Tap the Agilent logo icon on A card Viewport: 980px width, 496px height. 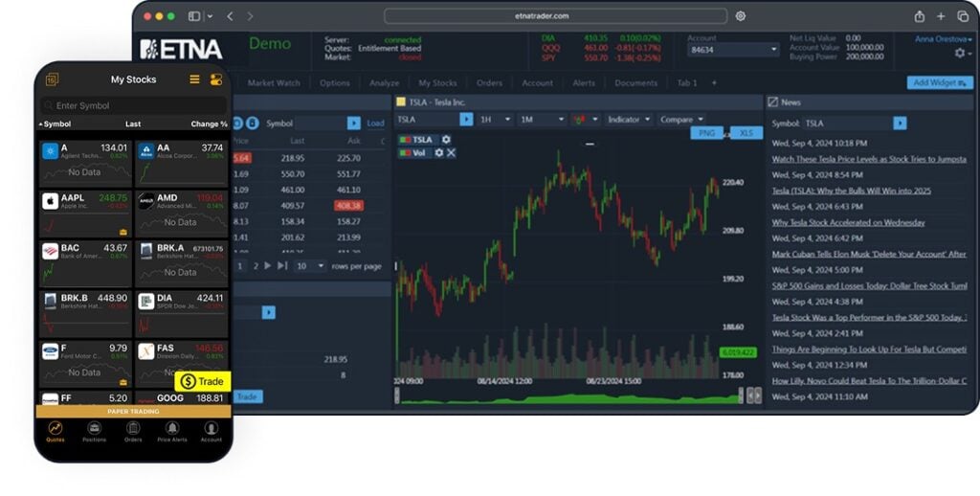point(50,151)
